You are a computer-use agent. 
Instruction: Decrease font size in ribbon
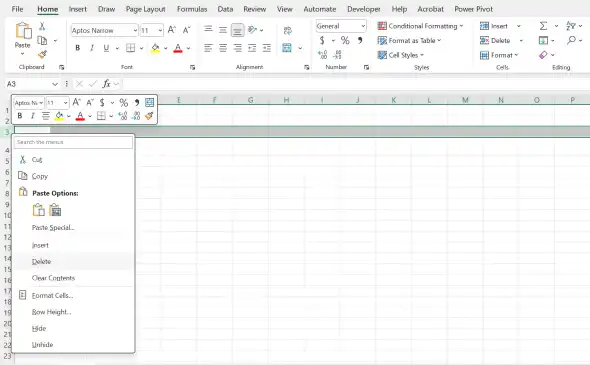pyautogui.click(x=186, y=30)
